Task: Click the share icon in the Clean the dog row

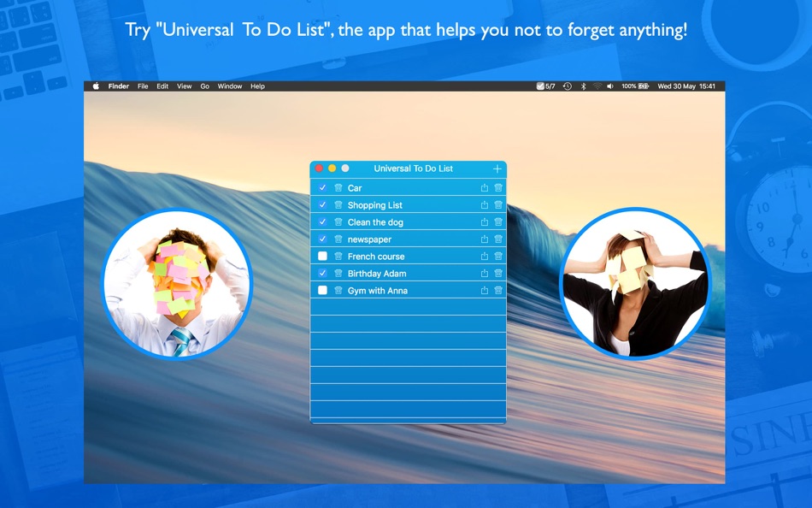Action: click(484, 222)
